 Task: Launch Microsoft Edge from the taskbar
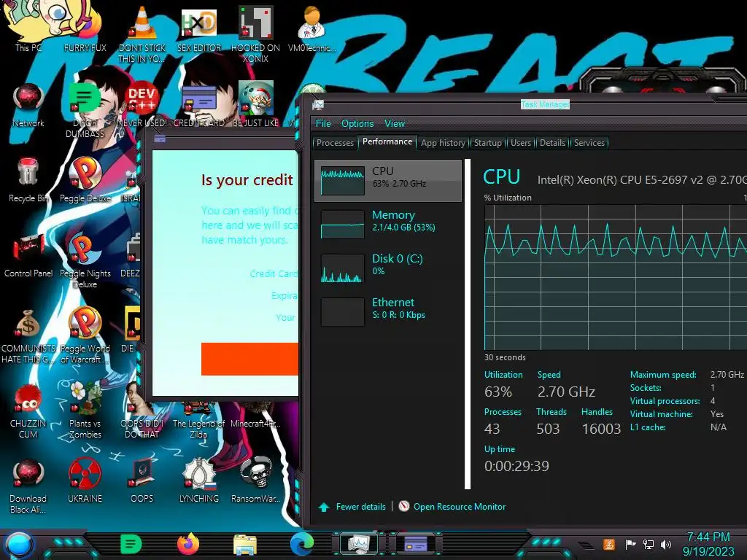click(302, 544)
